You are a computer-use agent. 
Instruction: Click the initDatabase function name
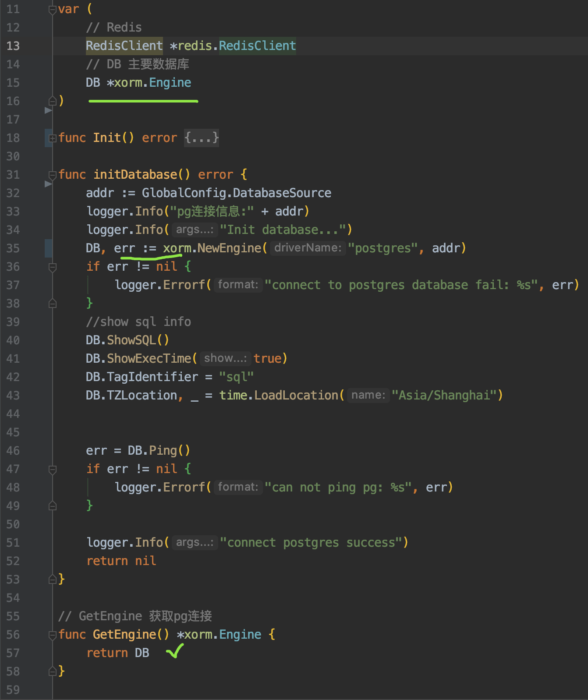point(135,175)
